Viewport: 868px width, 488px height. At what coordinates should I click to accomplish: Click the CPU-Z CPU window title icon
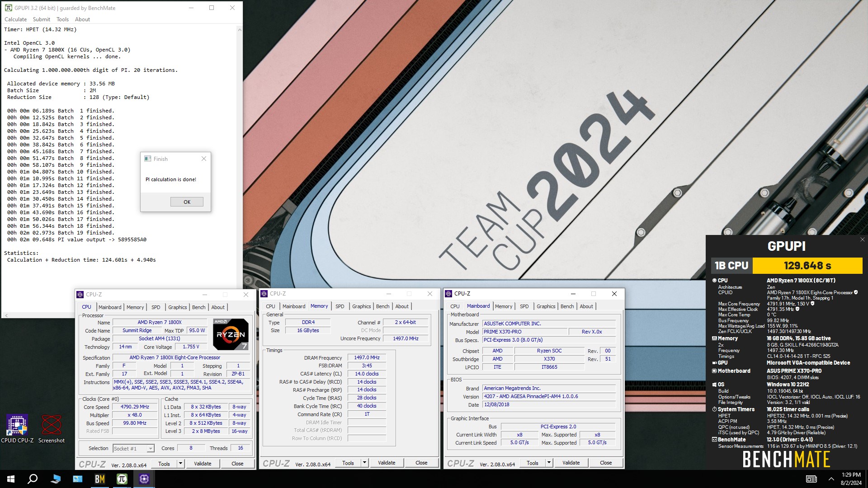point(80,295)
